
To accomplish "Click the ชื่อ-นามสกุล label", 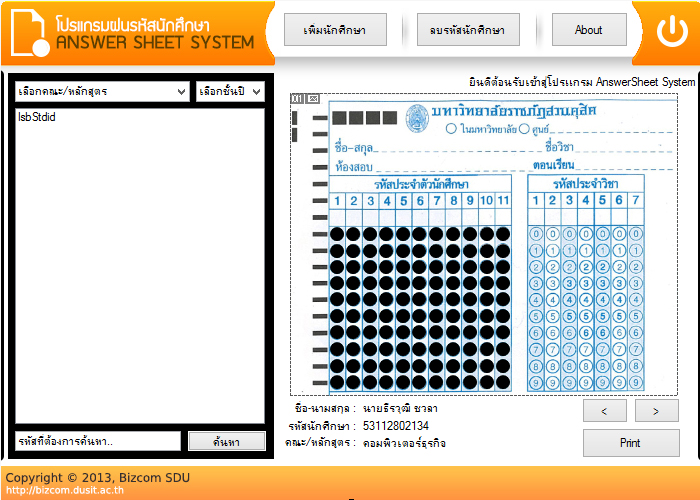I will [x=325, y=408].
